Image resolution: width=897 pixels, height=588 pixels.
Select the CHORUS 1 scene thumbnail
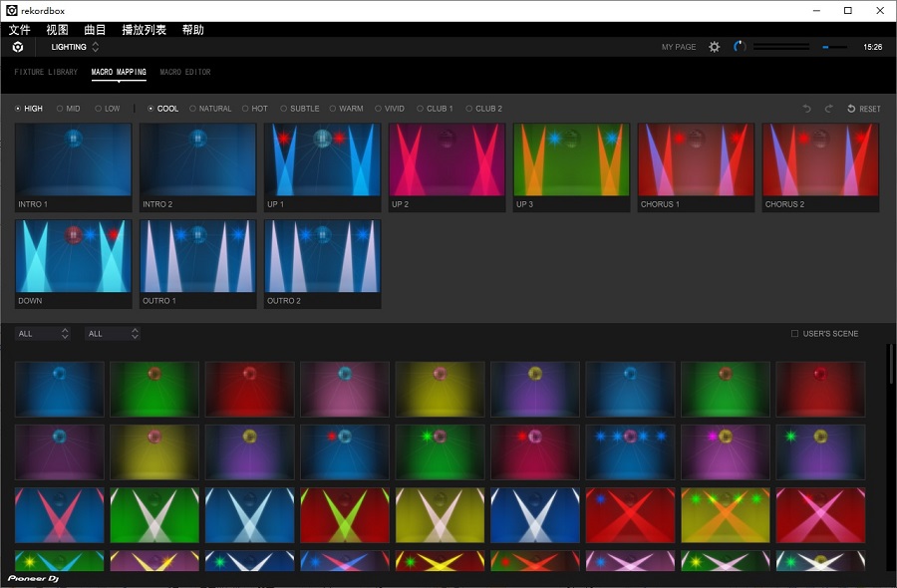click(x=697, y=167)
